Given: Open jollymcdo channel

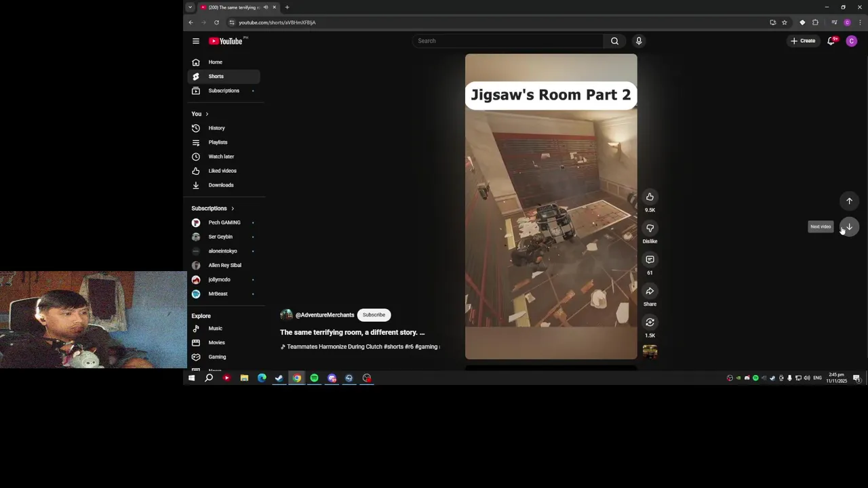Looking at the screenshot, I should click(x=223, y=279).
